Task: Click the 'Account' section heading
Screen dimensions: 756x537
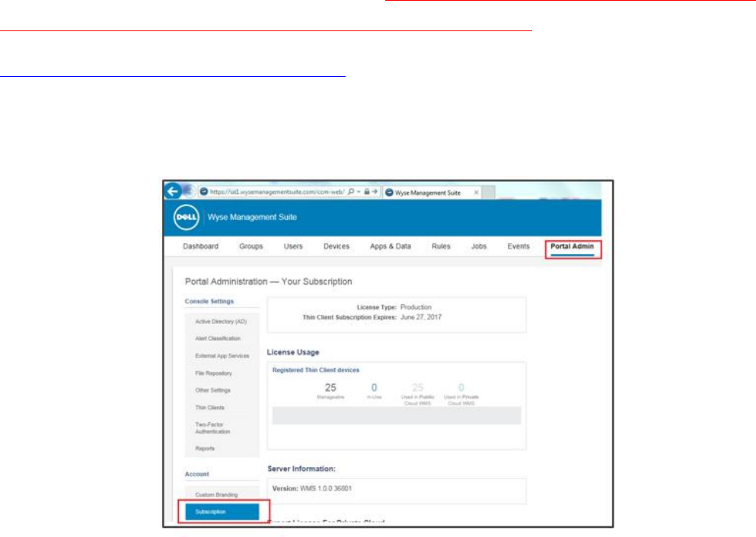Action: click(196, 475)
